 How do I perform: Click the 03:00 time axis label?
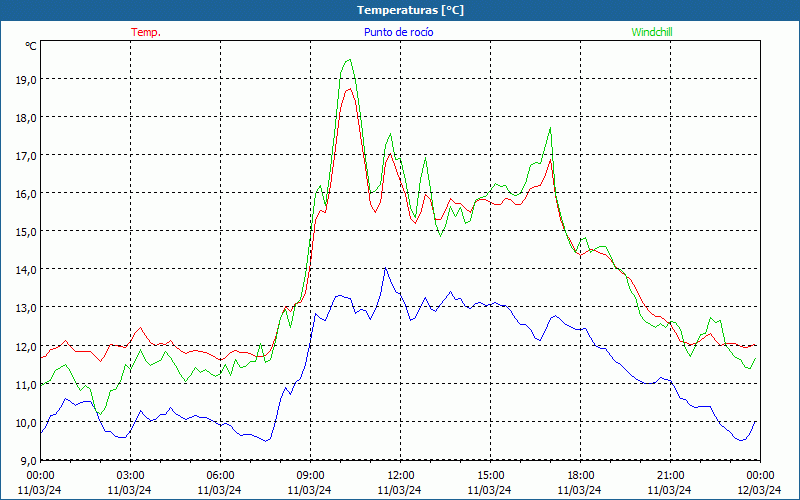(x=130, y=476)
